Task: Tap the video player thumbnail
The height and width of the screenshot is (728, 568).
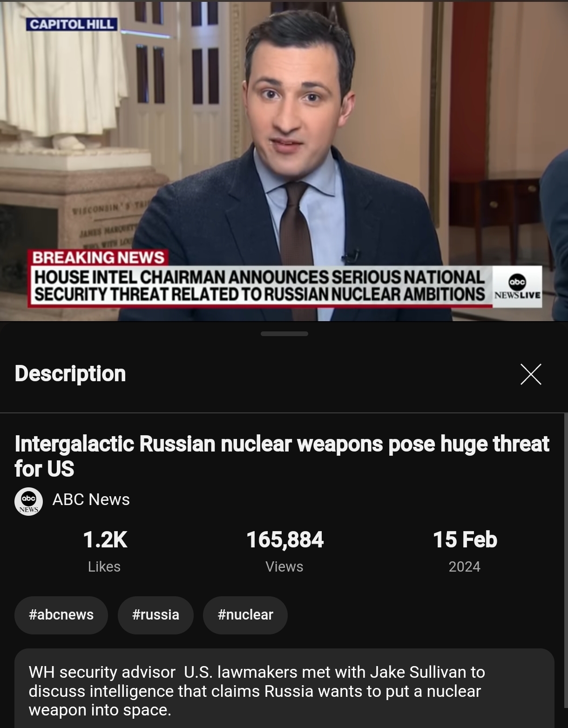Action: click(284, 161)
